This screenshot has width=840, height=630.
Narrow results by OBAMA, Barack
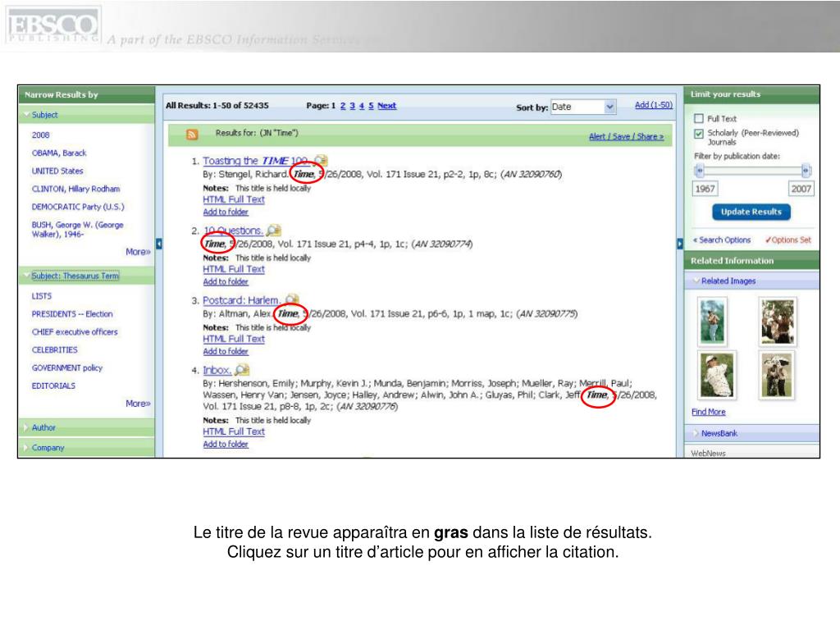[x=59, y=153]
